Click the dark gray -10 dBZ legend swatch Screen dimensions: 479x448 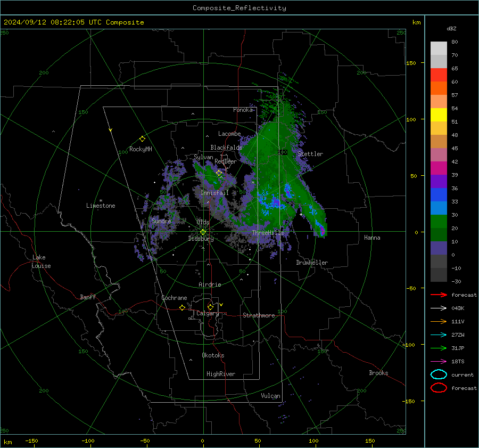439,274
